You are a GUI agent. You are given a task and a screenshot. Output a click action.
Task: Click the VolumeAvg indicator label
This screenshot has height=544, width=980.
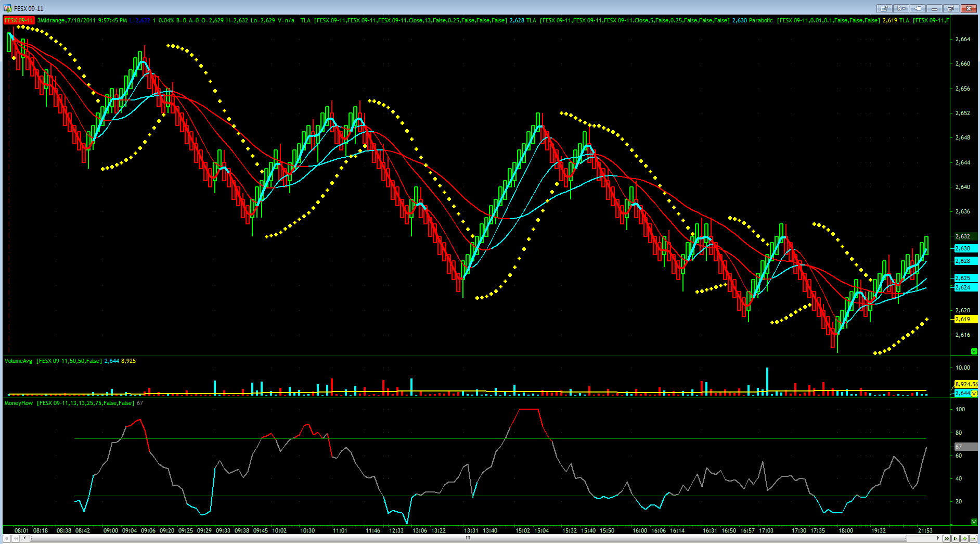(x=18, y=361)
